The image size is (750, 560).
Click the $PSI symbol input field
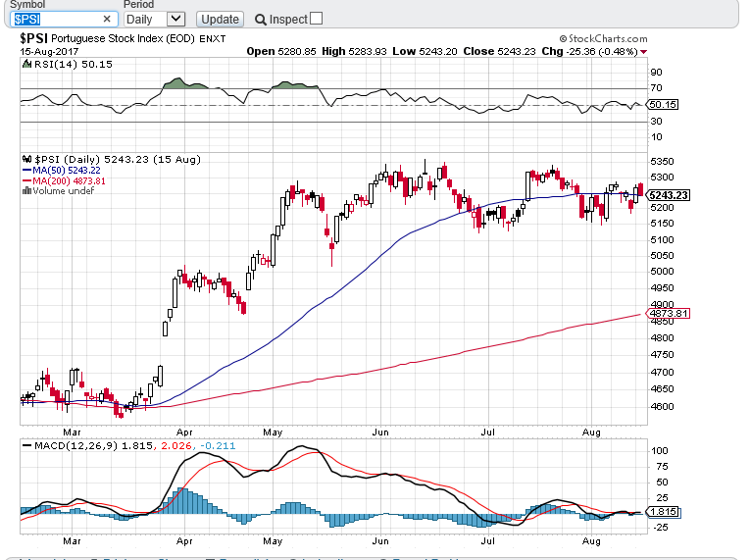(64, 20)
